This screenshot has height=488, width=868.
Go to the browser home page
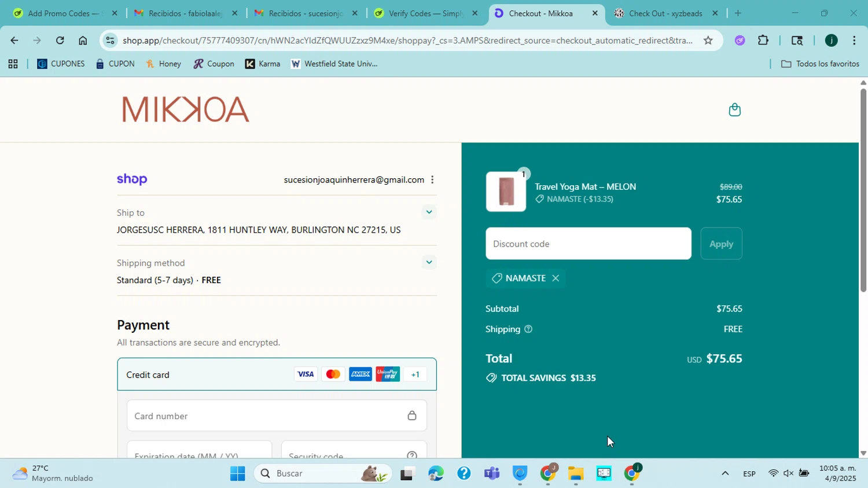(83, 41)
